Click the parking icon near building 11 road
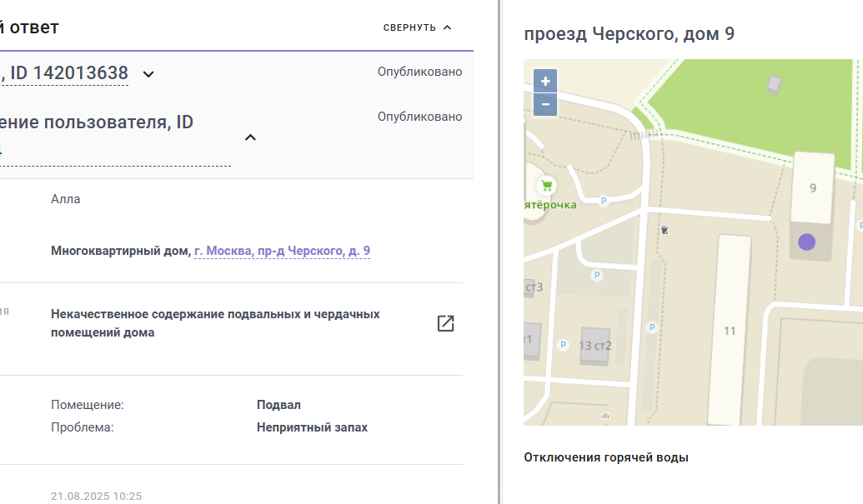The height and width of the screenshot is (504, 863). (x=652, y=327)
